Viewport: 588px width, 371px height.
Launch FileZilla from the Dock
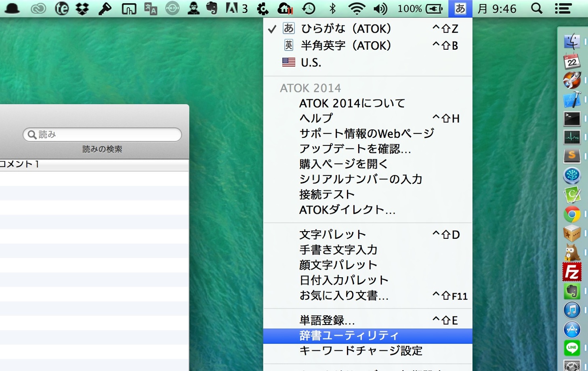pyautogui.click(x=572, y=272)
